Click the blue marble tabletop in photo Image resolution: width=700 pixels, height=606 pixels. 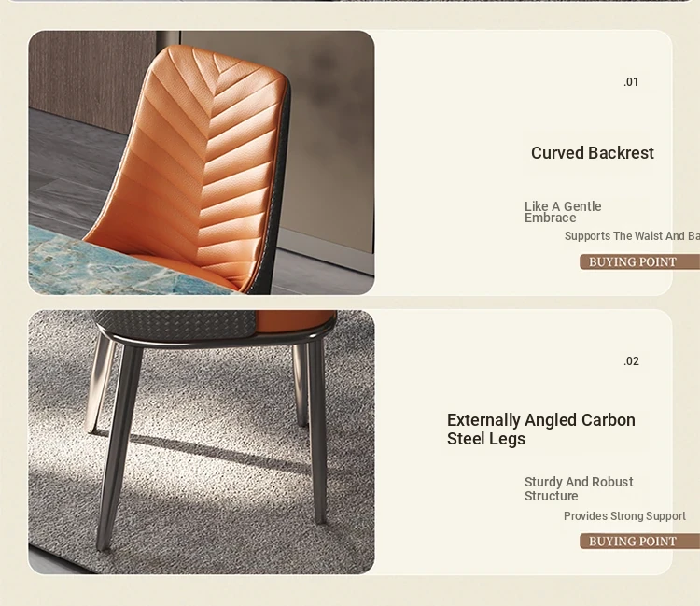(x=112, y=263)
